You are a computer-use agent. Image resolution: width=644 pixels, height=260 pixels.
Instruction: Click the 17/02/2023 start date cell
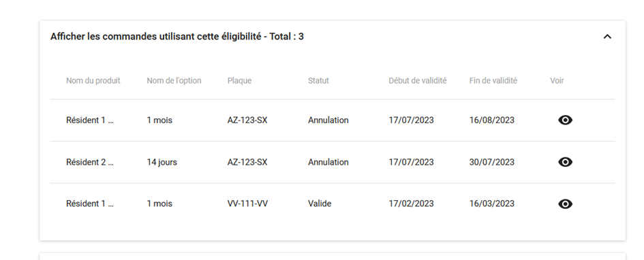click(x=411, y=204)
